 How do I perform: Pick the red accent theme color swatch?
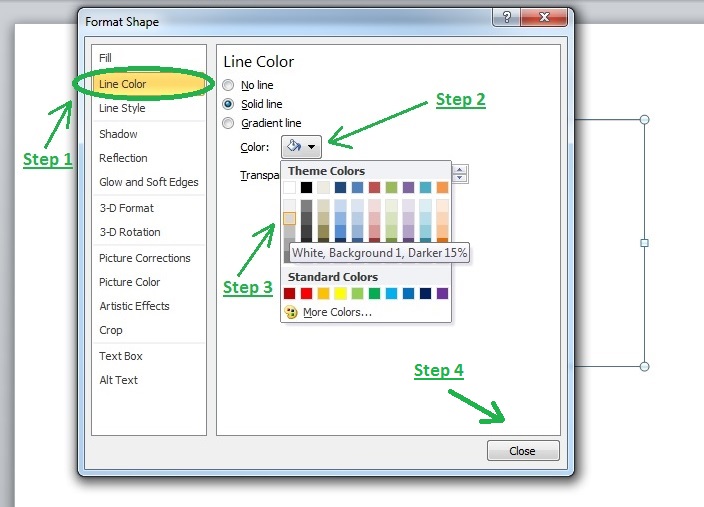(374, 187)
